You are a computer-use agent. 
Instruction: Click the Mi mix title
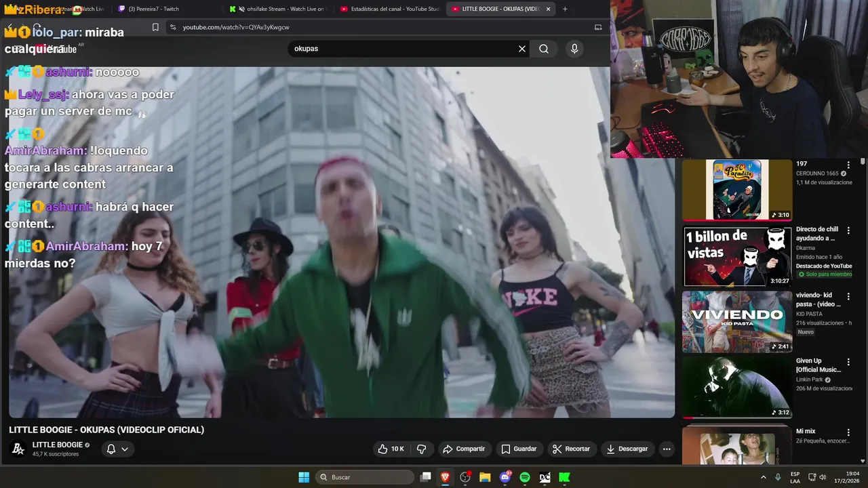point(806,431)
